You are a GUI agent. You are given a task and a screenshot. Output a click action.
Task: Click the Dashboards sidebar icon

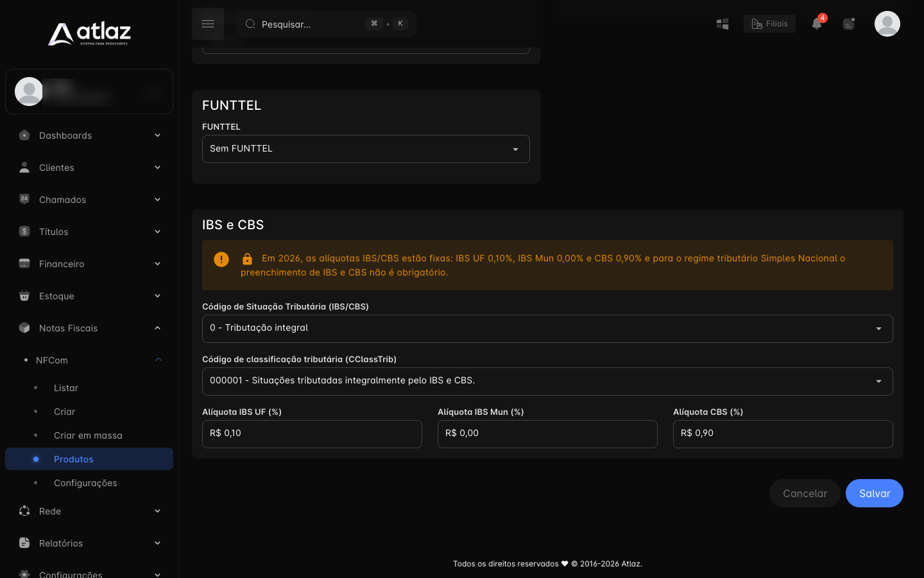pos(24,135)
